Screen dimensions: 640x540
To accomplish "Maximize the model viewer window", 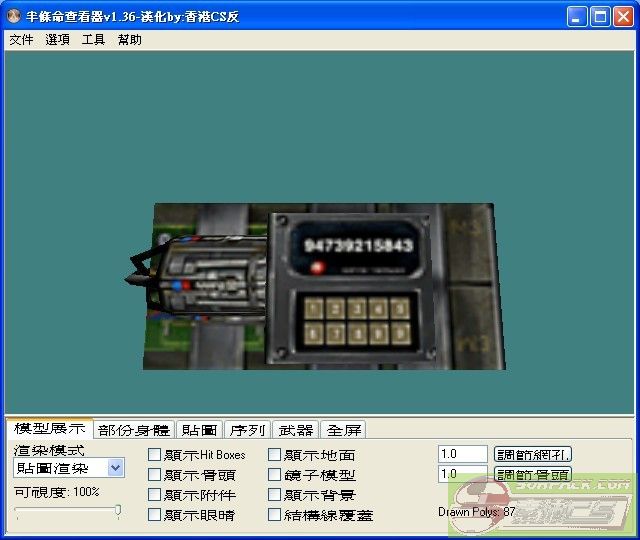I will click(600, 17).
